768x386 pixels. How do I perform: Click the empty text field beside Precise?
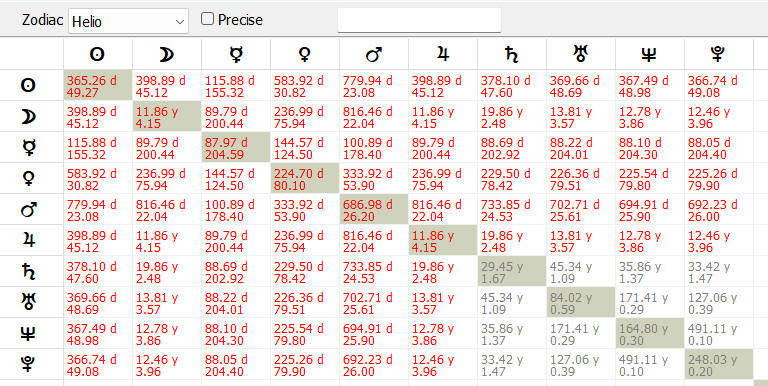(419, 20)
